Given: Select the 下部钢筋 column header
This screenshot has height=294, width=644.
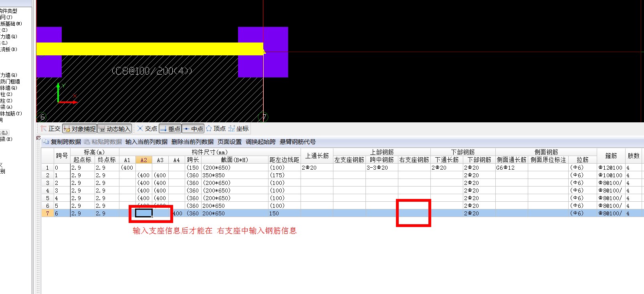Looking at the screenshot, I should click(479, 160).
